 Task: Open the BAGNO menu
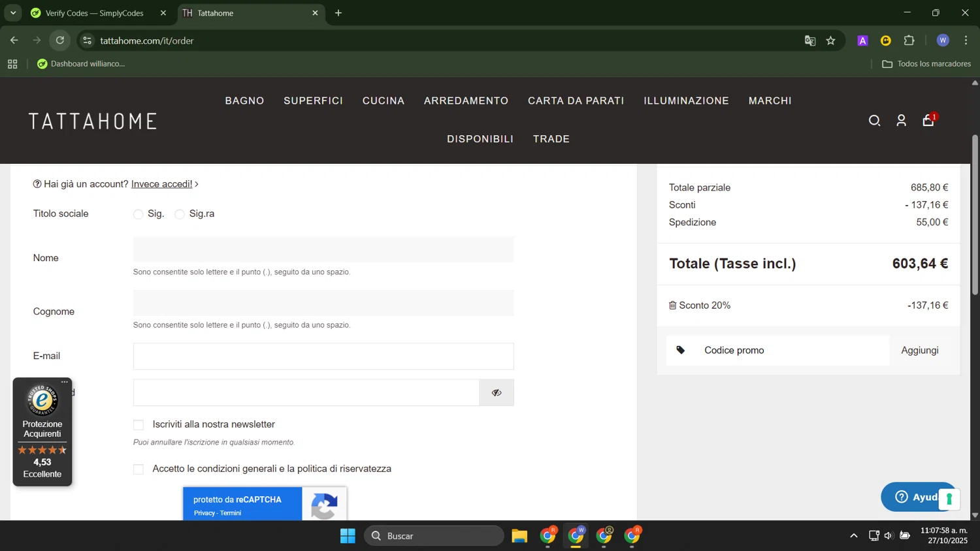coord(244,101)
